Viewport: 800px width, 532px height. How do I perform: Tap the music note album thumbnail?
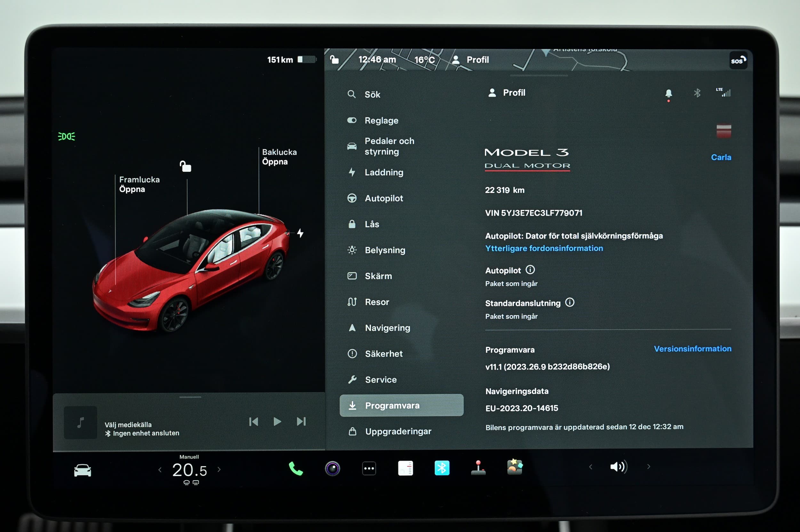[80, 422]
